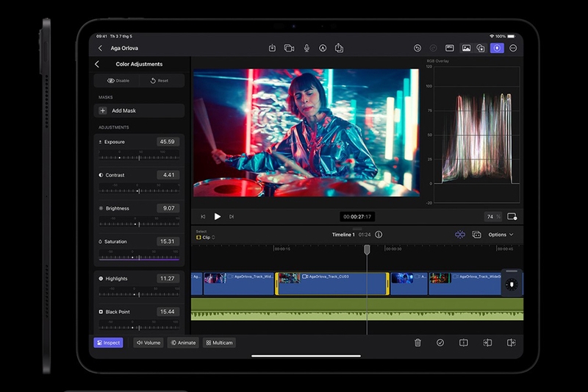Click the Add Mask button

tap(140, 110)
